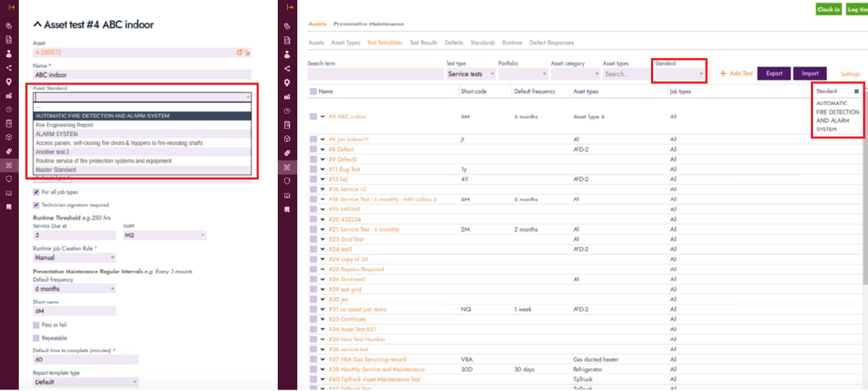Click the Default time to complete field
This screenshot has width=868, height=391.
85,359
